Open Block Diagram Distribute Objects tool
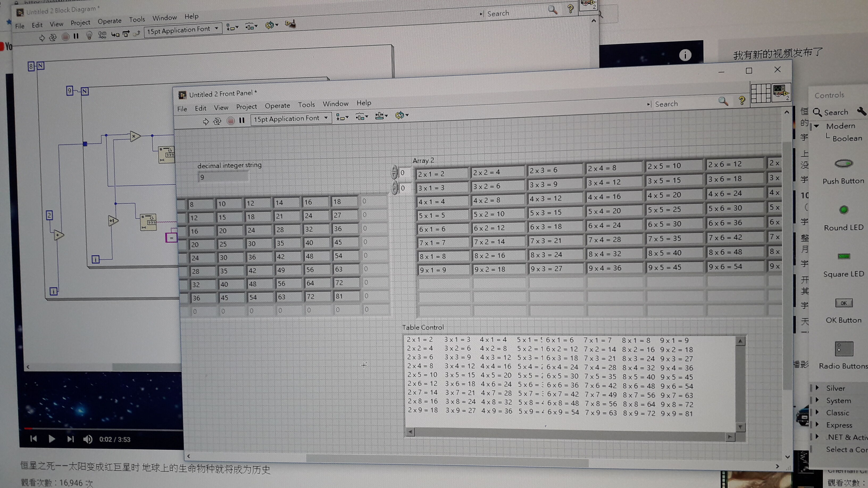Viewport: 868px width, 488px height. point(251,26)
